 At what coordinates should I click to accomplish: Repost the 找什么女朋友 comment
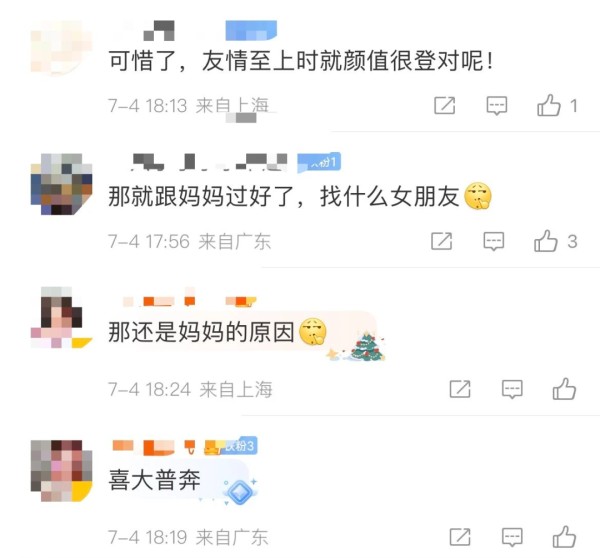pos(442,241)
